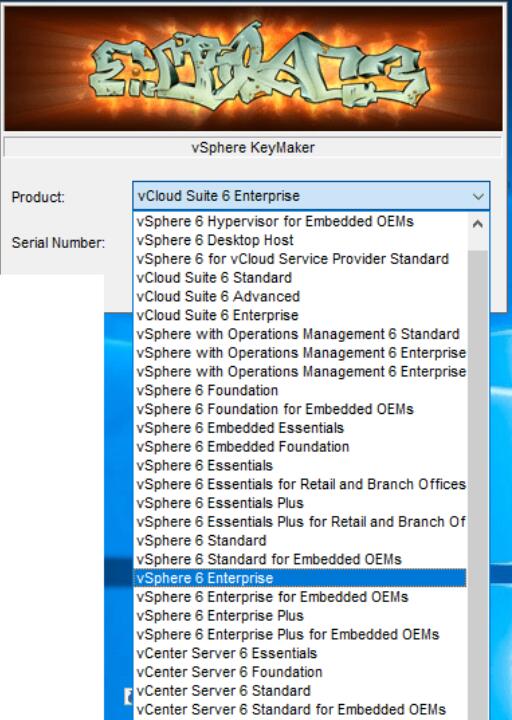Pick vCenter Server 6 Standard entry
Image resolution: width=512 pixels, height=720 pixels.
click(300, 691)
